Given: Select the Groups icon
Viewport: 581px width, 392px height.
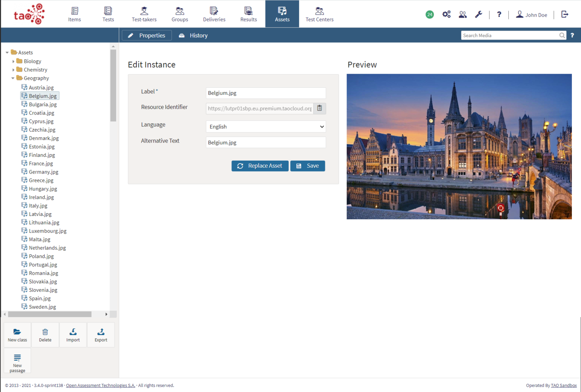Looking at the screenshot, I should (180, 14).
